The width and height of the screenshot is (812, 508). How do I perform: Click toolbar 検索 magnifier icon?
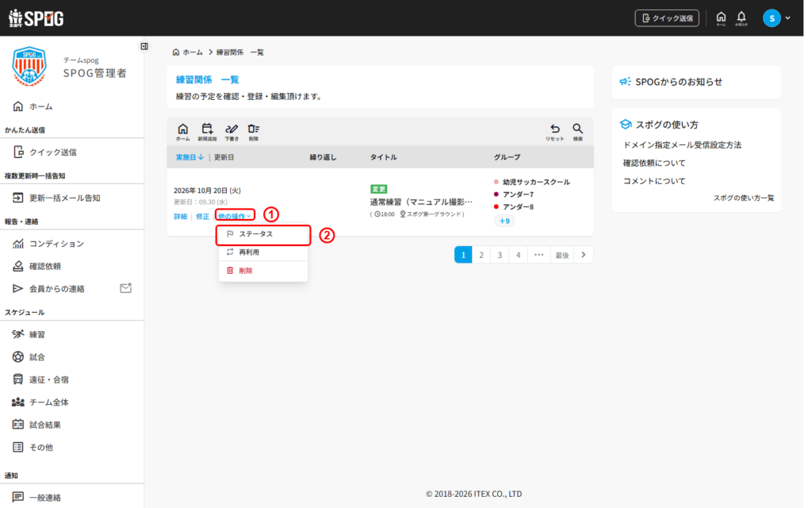[577, 132]
